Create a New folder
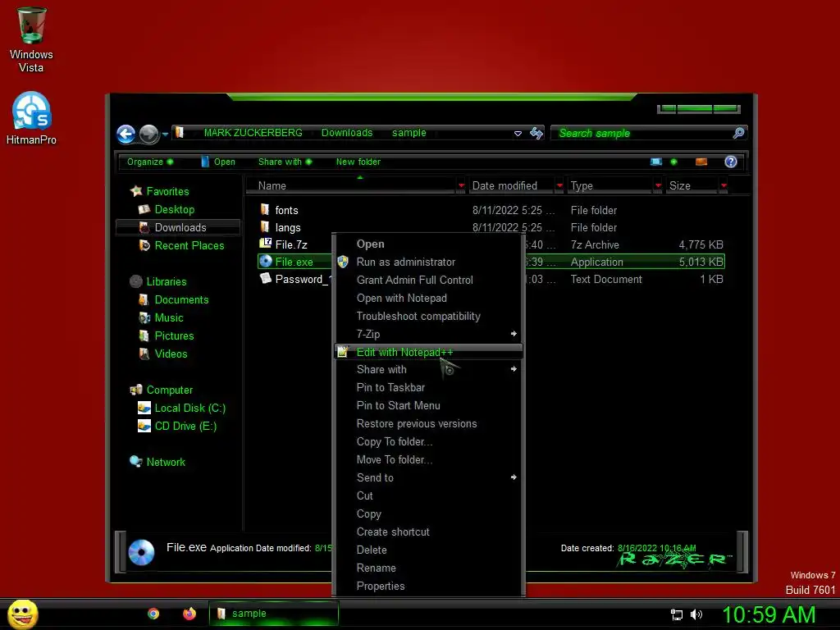Viewport: 840px width, 630px height. tap(358, 162)
